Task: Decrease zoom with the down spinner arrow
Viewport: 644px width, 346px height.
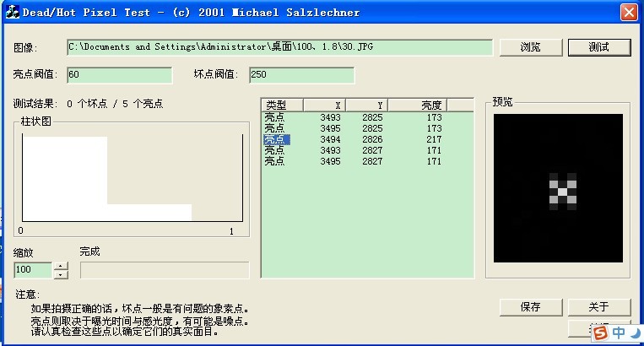Action: (x=61, y=274)
